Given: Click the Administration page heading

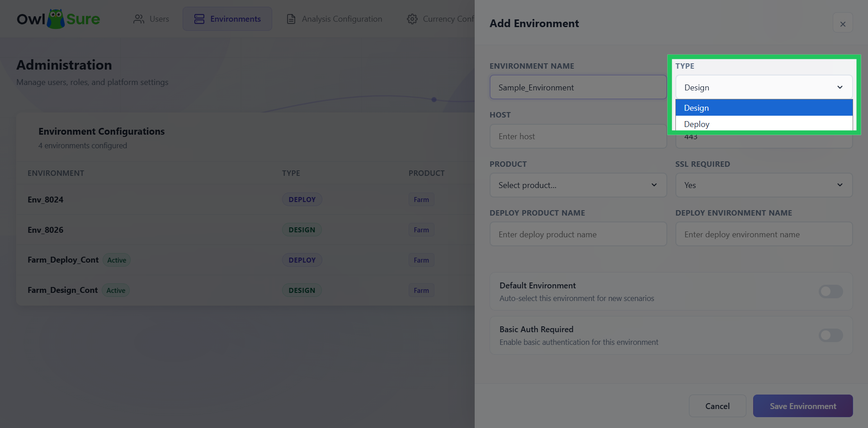Looking at the screenshot, I should coord(64,65).
